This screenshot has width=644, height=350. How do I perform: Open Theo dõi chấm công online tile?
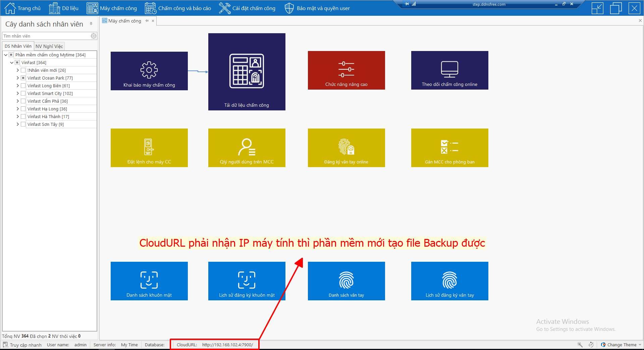tap(449, 70)
